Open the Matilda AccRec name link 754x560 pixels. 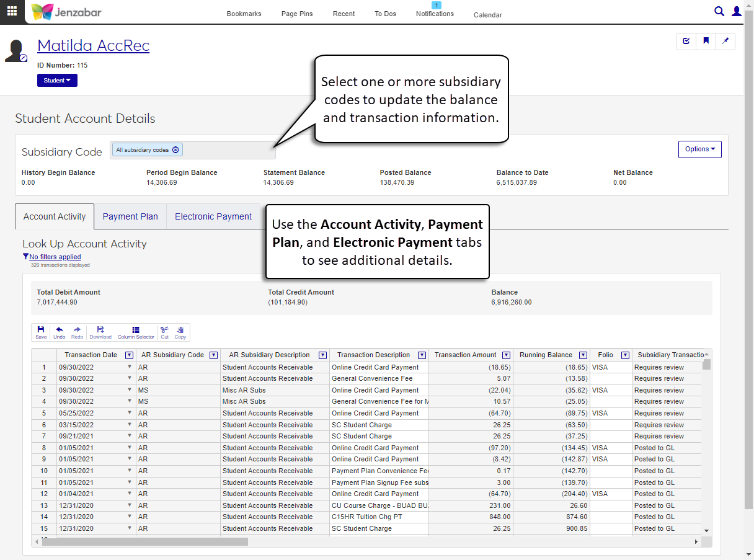[93, 46]
